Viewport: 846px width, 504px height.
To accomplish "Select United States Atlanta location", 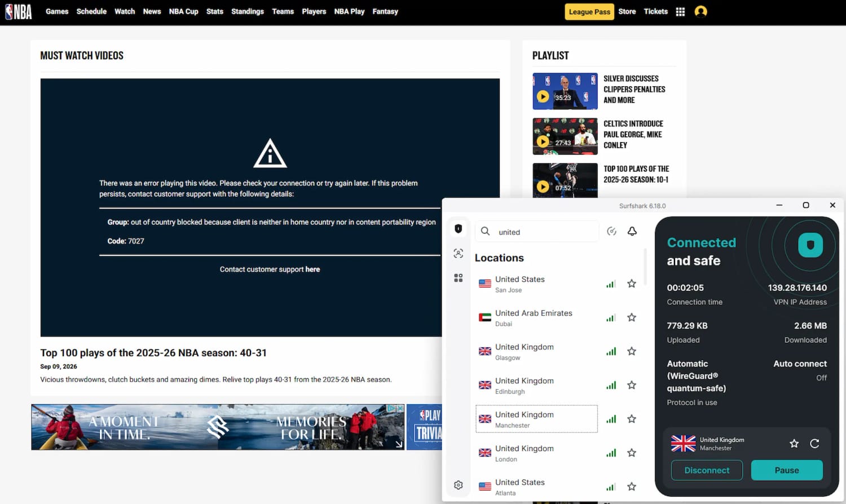I will pos(536,487).
